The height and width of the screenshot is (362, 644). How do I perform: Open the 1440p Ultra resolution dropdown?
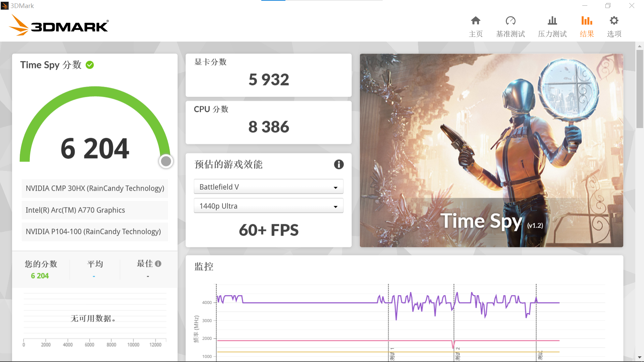(268, 206)
